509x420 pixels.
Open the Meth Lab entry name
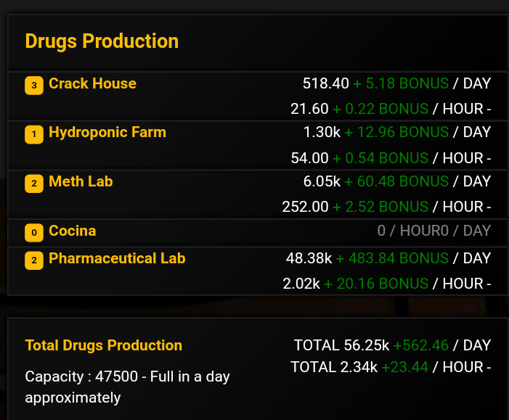81,181
